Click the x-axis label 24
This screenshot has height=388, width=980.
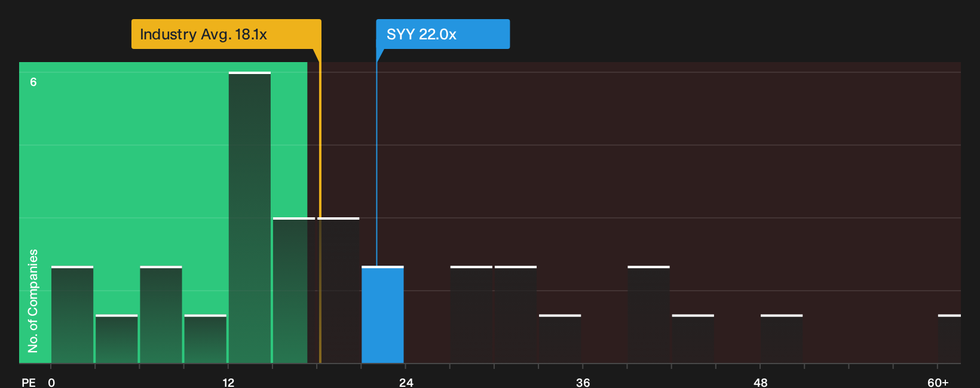[406, 382]
